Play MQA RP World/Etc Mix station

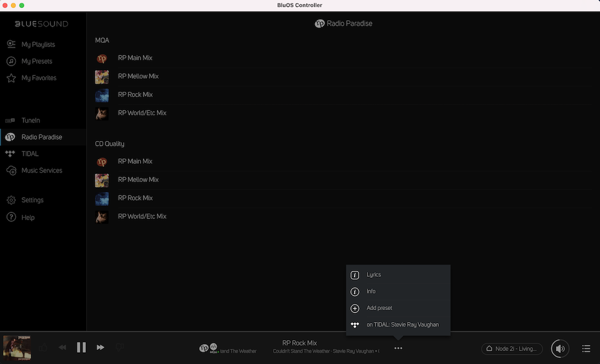tap(343, 113)
